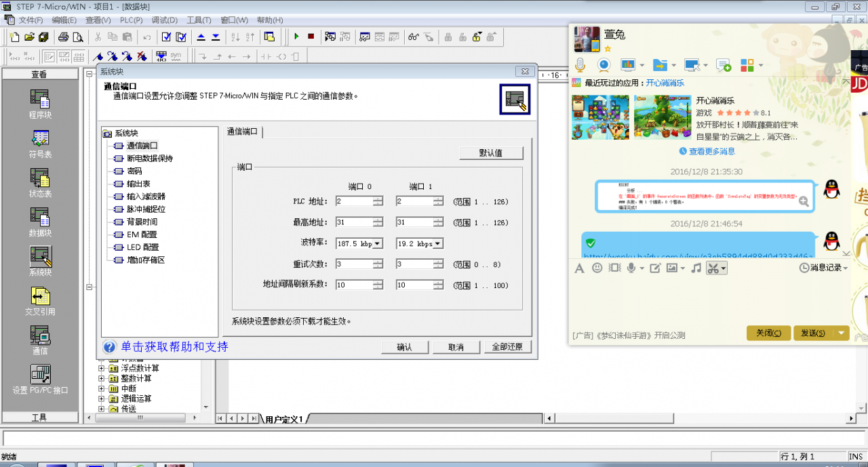868x467 pixels.
Task: Expand the 中断 tree node
Action: [x=102, y=388]
